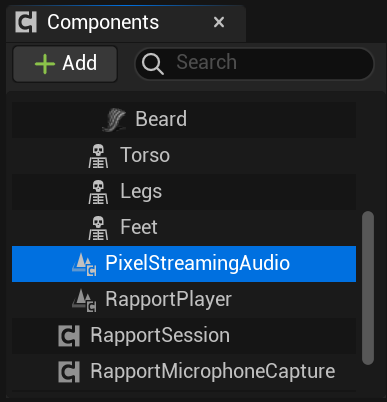Click the Legs skeletal mesh icon
This screenshot has height=402, width=387.
tap(98, 192)
